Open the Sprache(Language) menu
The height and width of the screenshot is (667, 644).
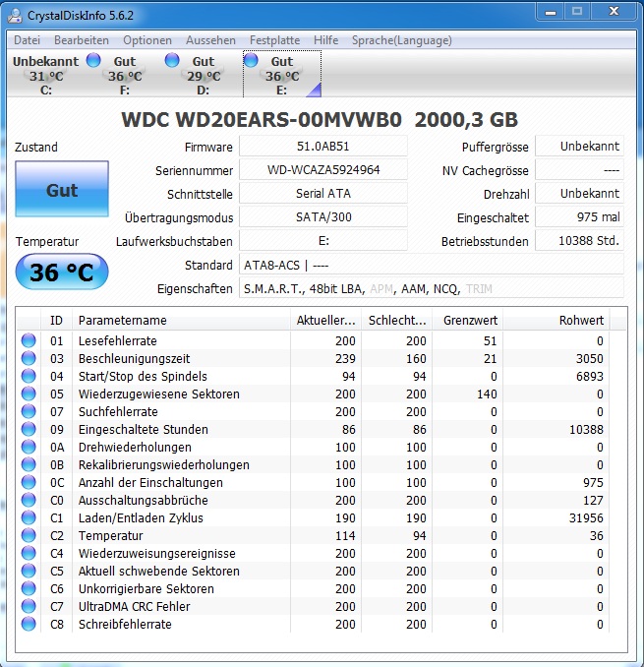click(x=402, y=40)
